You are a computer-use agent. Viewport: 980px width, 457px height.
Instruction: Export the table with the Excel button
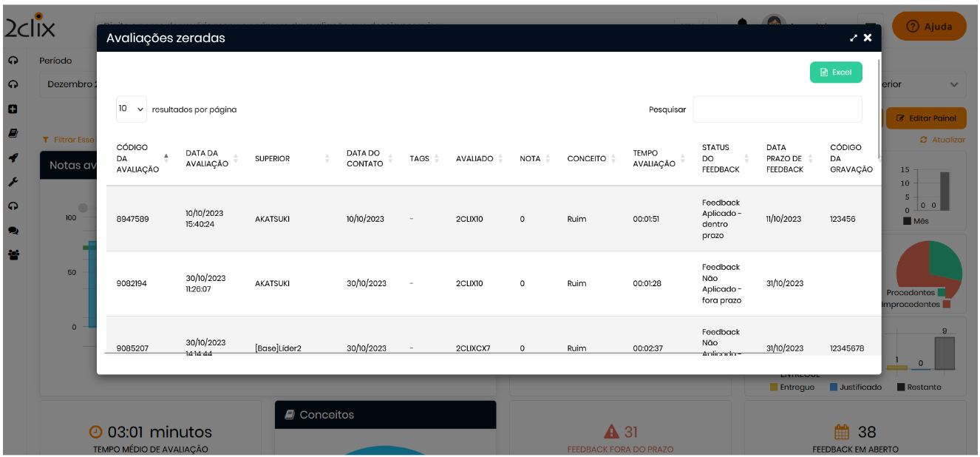(835, 72)
